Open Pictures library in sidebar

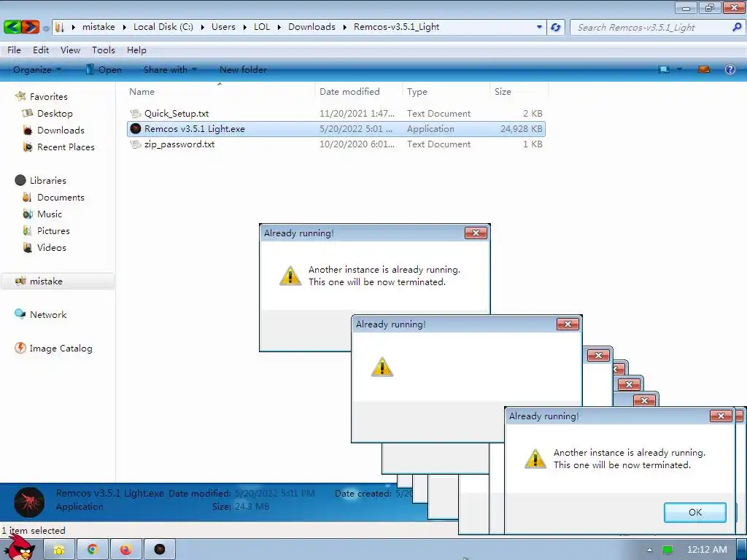53,230
